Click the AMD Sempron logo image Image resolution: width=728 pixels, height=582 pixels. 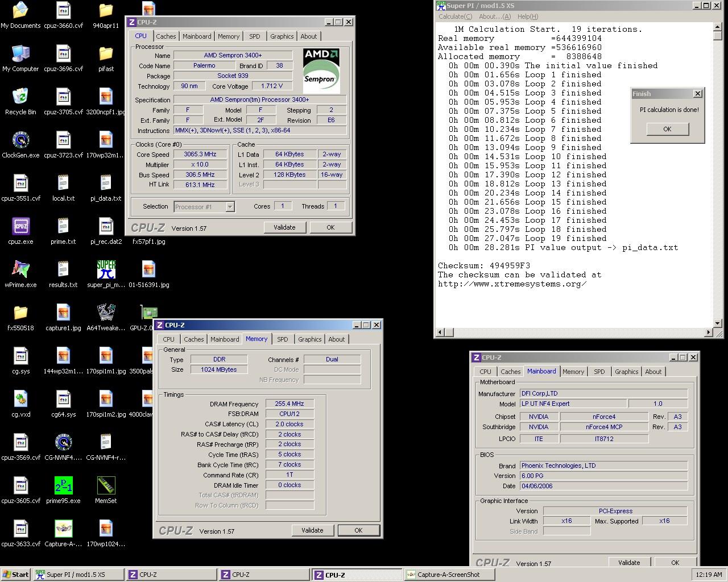pos(321,71)
